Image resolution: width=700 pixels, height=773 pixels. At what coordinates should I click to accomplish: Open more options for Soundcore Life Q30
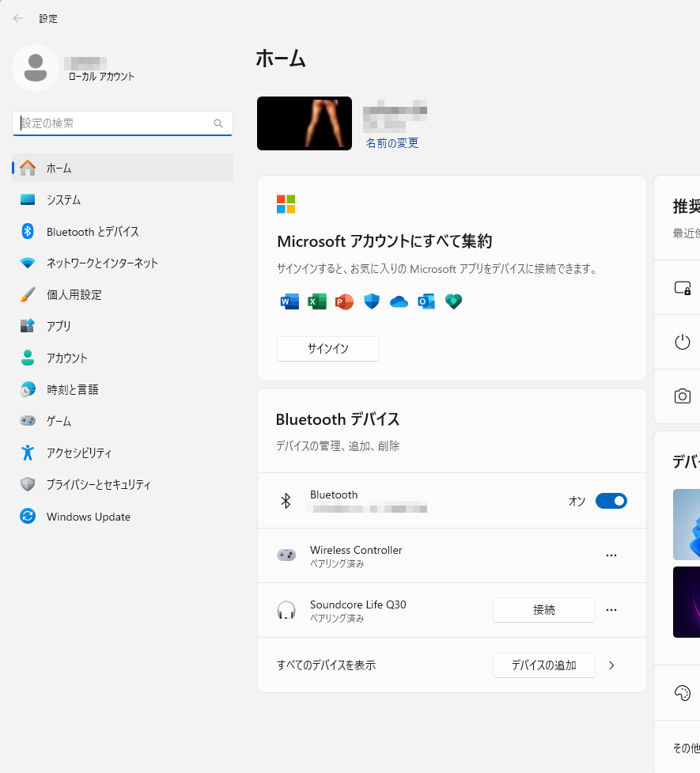coord(611,610)
